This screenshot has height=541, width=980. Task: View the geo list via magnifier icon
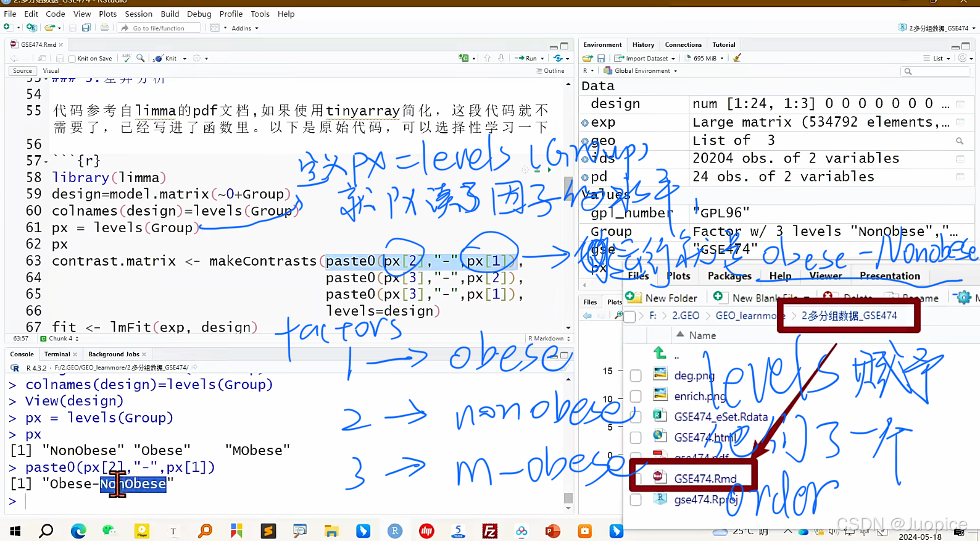tap(960, 141)
